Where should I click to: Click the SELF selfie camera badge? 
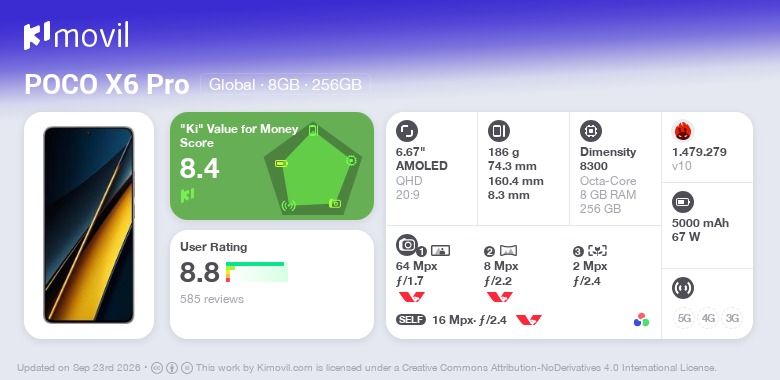411,320
